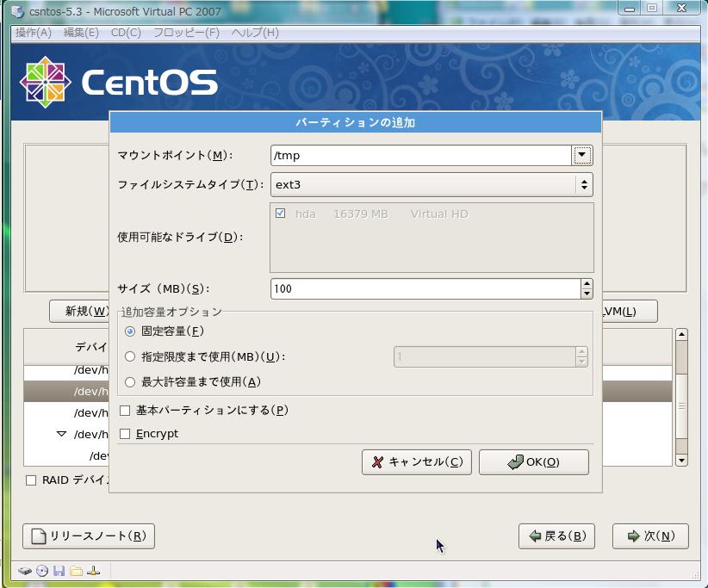Select the 最大許容量まで使用 radio option
The image size is (708, 588).
pos(130,381)
